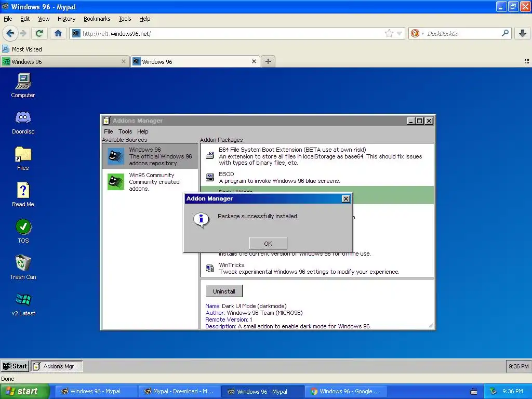Click OK in the Addon Manager dialog
Screen dimensions: 532x399
268,243
